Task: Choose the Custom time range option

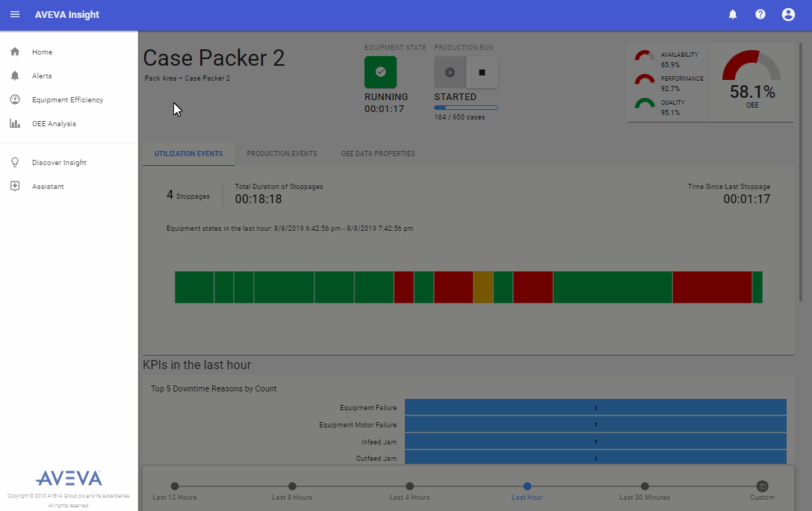Action: (762, 491)
